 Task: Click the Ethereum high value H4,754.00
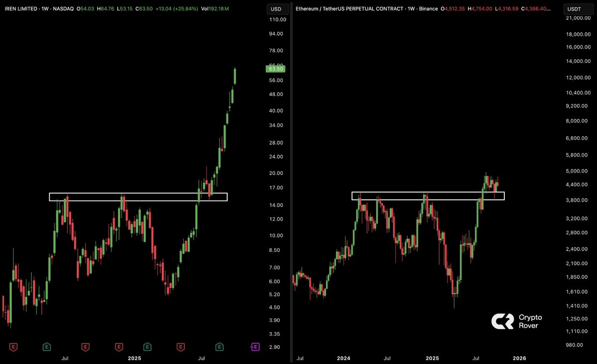pyautogui.click(x=479, y=9)
